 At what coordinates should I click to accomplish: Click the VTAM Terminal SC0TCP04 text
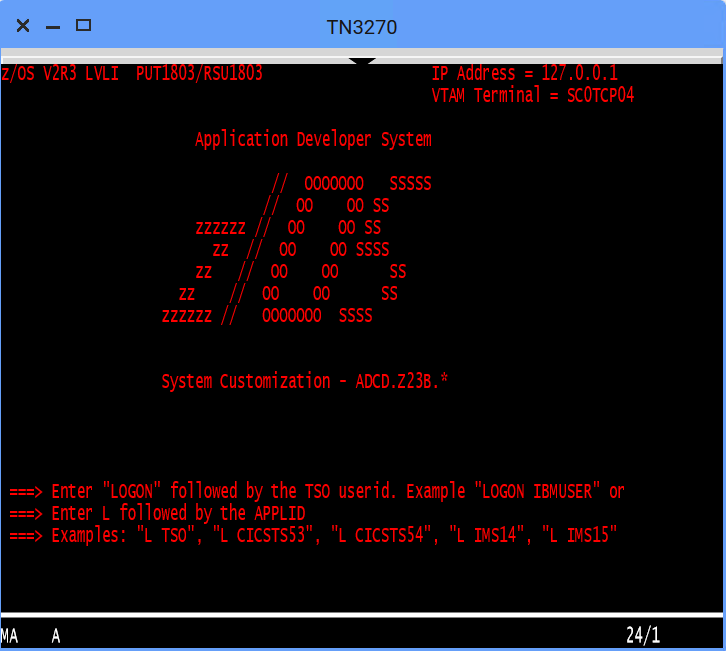[532, 95]
